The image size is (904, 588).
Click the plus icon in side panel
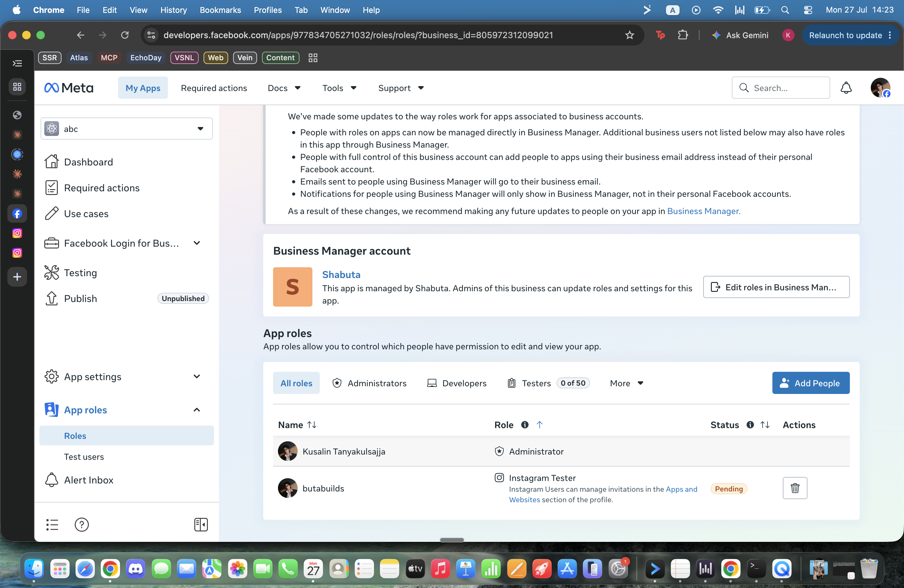pyautogui.click(x=17, y=277)
